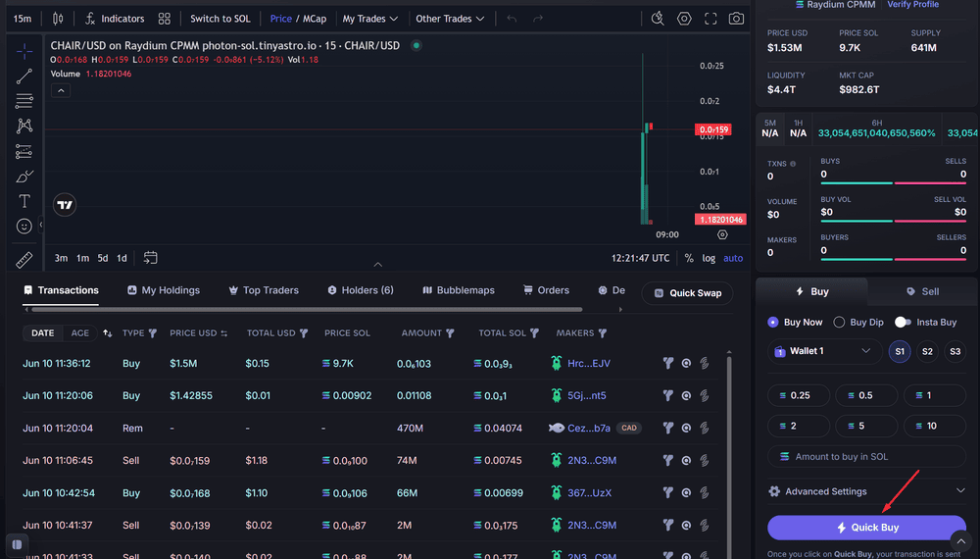This screenshot has height=559, width=980.
Task: Choose the 0.25 SOL amount
Action: (x=799, y=396)
